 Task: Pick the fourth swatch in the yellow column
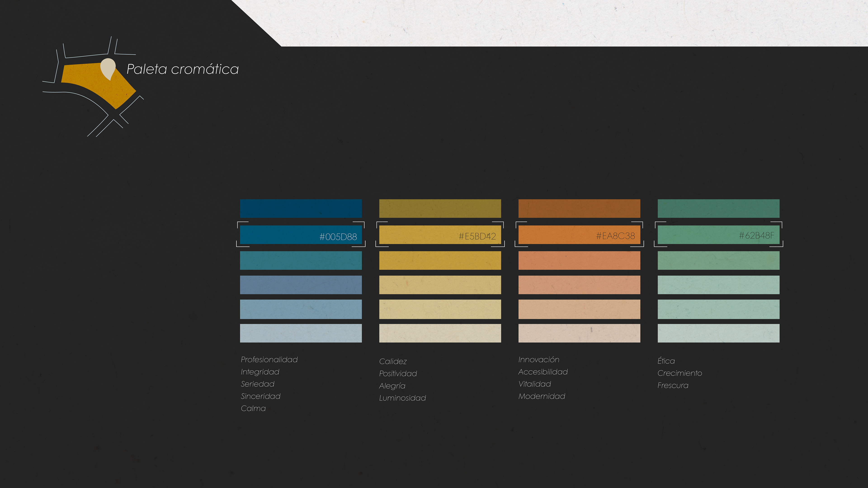pyautogui.click(x=440, y=285)
